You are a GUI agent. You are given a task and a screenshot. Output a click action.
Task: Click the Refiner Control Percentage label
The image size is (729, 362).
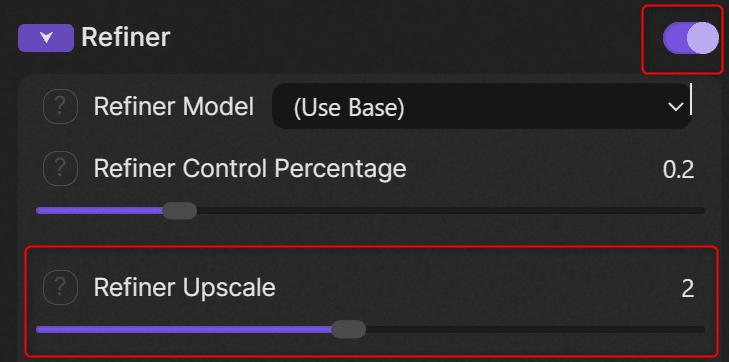pos(250,169)
